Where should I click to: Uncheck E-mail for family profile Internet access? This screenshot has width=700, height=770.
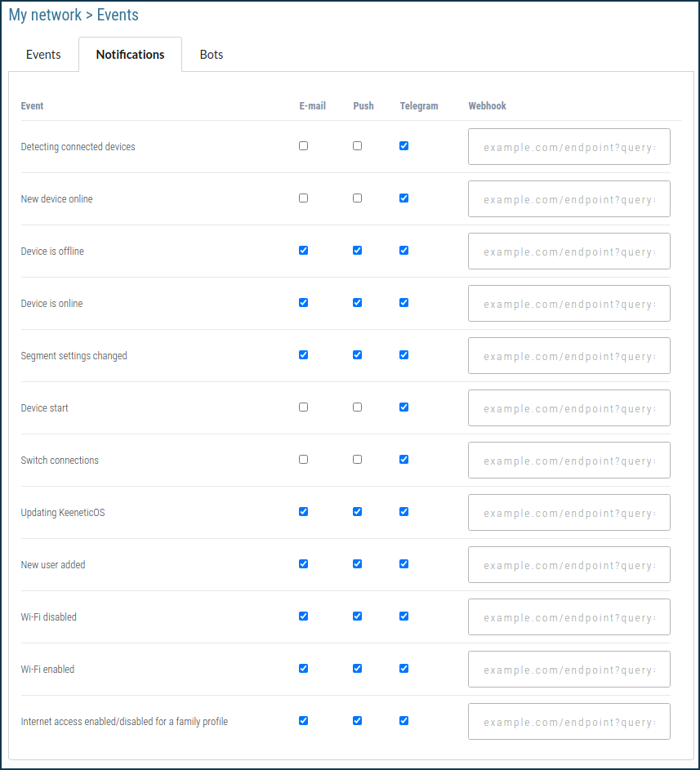304,721
